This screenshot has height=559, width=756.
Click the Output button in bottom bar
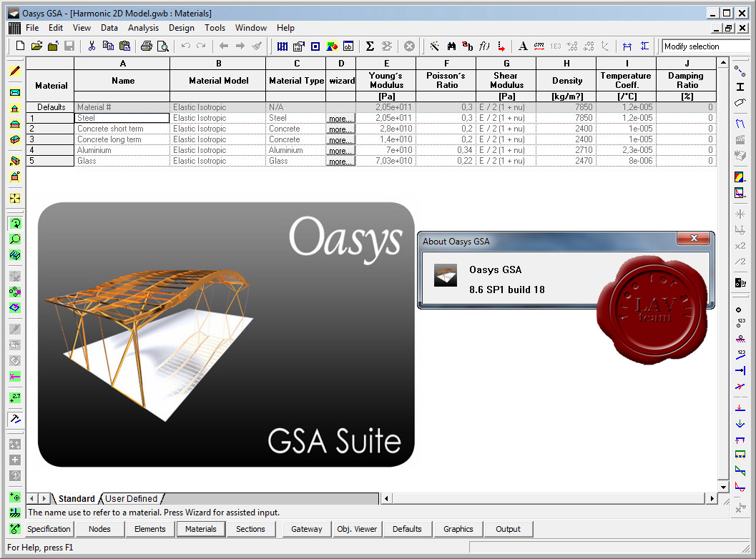coord(509,529)
